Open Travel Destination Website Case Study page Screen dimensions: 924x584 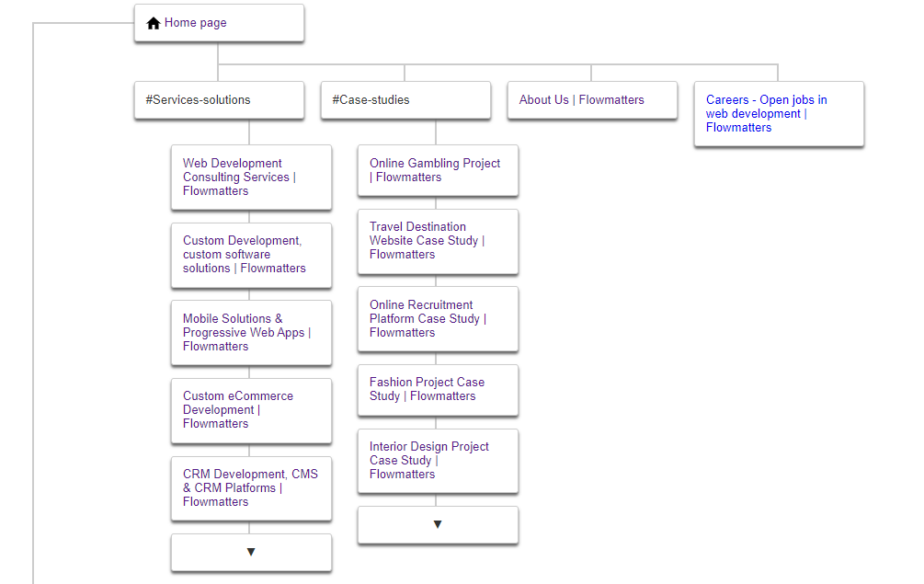point(427,240)
